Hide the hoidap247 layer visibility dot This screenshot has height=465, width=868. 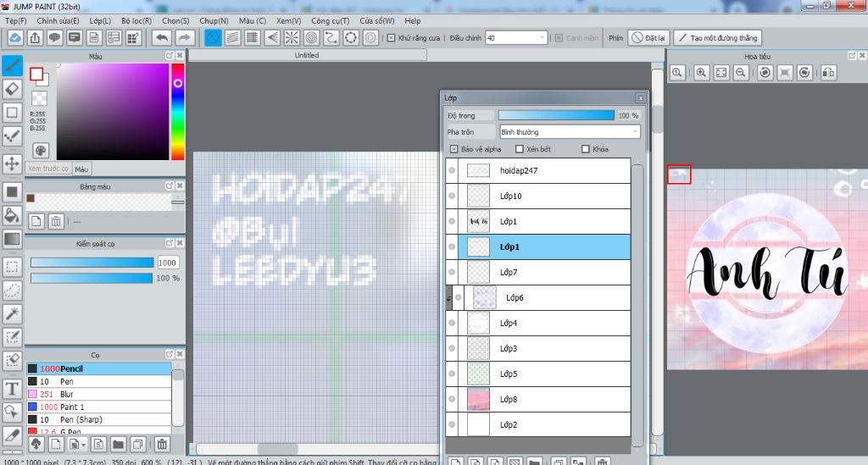click(452, 170)
